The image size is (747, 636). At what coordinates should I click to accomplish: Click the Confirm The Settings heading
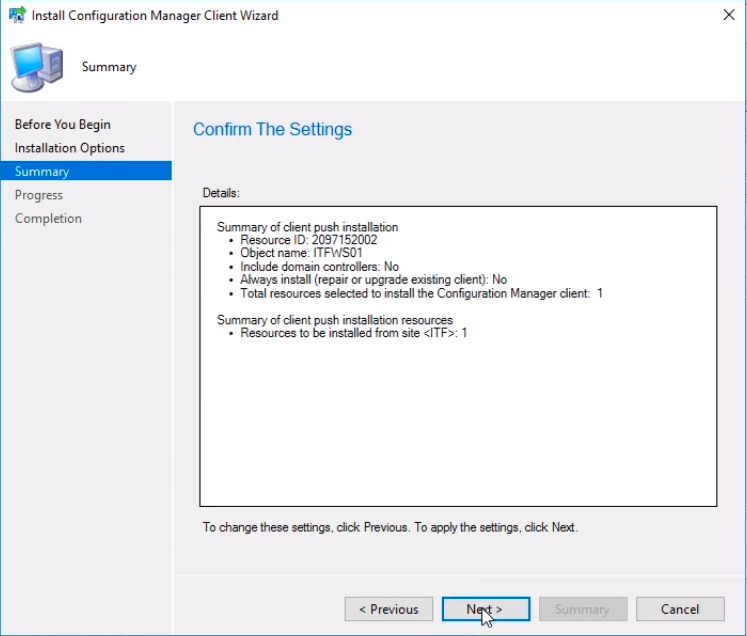(x=273, y=129)
